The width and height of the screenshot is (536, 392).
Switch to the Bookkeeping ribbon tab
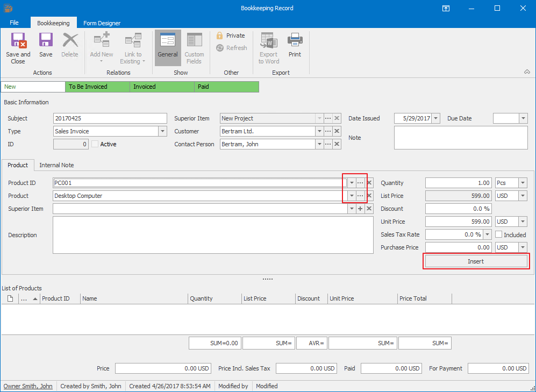click(53, 23)
